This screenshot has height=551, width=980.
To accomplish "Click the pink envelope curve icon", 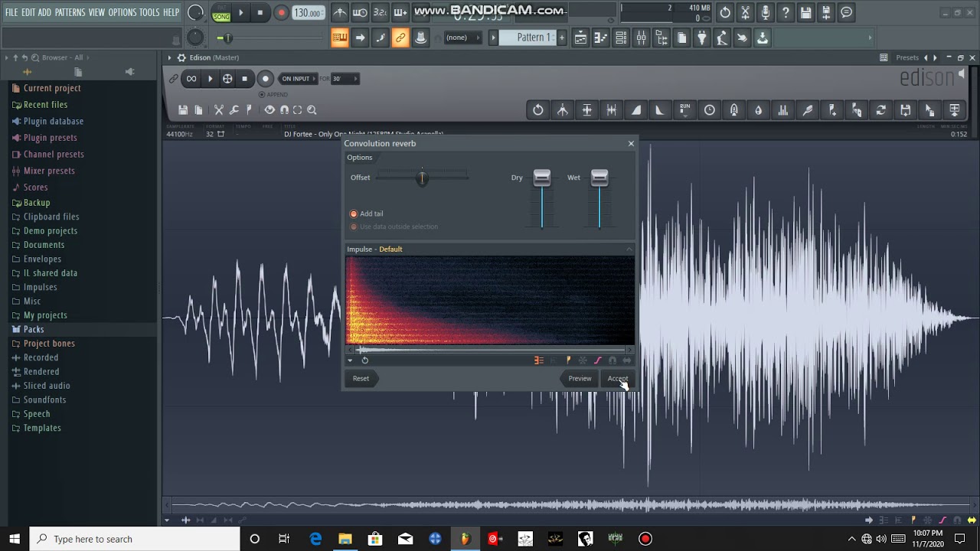I will point(598,360).
